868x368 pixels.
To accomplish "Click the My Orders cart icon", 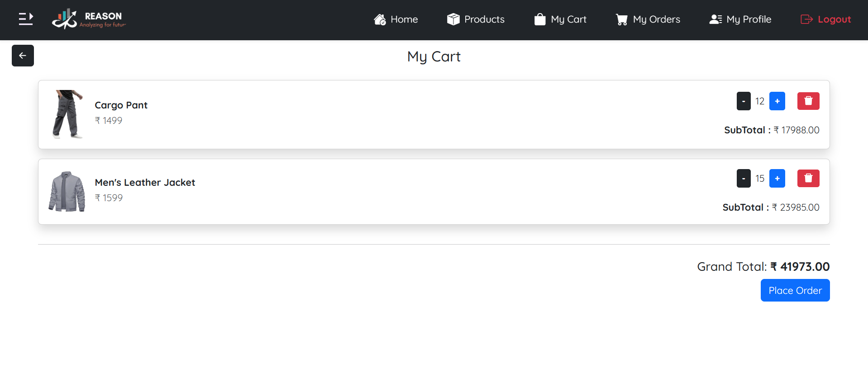I will pos(622,19).
